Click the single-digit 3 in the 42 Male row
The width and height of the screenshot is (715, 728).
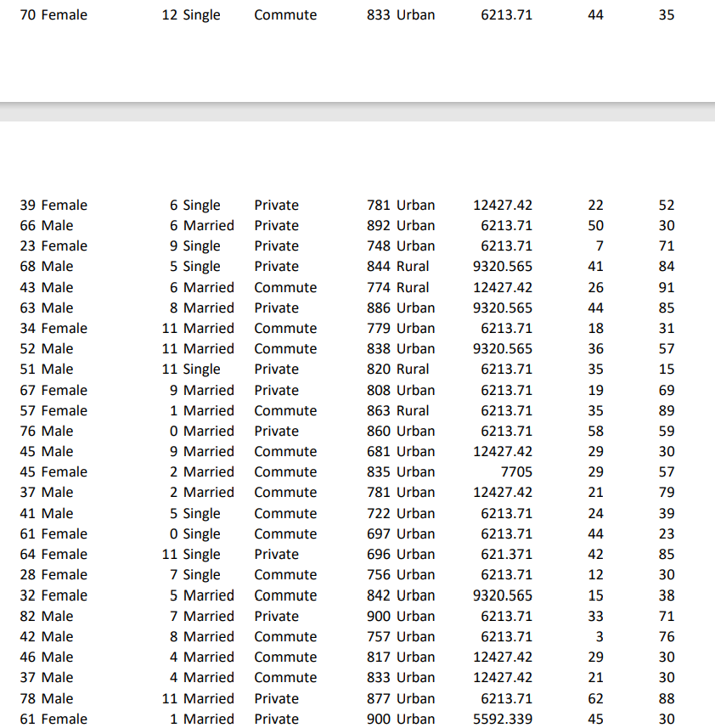(600, 636)
